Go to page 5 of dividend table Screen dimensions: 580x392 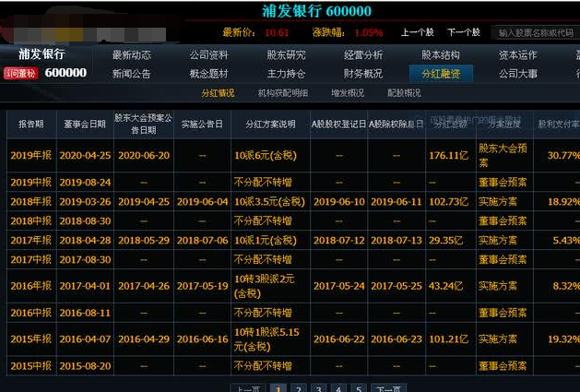pyautogui.click(x=359, y=388)
